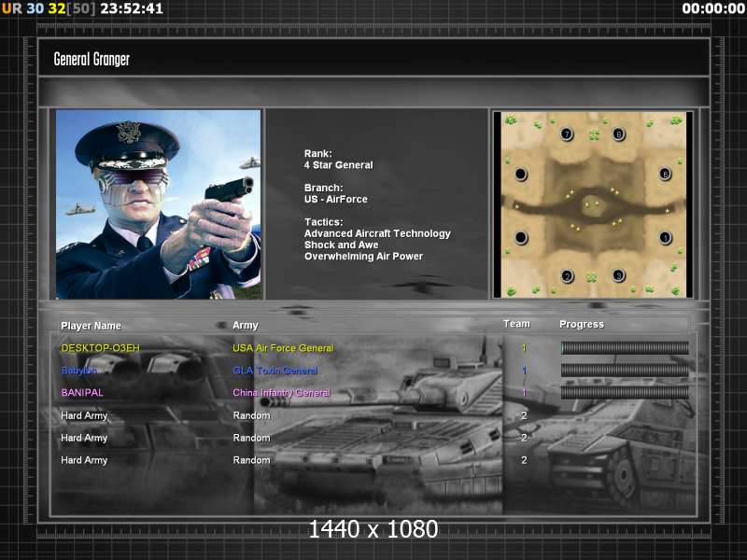
Task: Click start position marker 8 on minimap
Action: click(618, 134)
